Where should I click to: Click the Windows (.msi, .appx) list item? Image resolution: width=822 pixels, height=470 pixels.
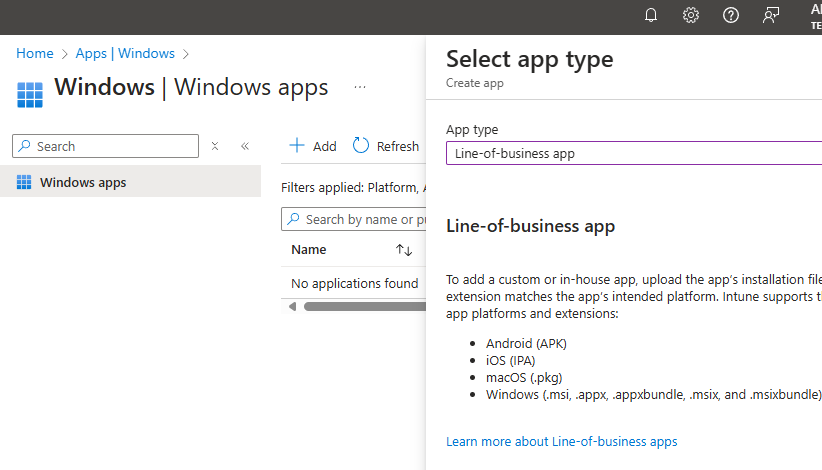653,395
